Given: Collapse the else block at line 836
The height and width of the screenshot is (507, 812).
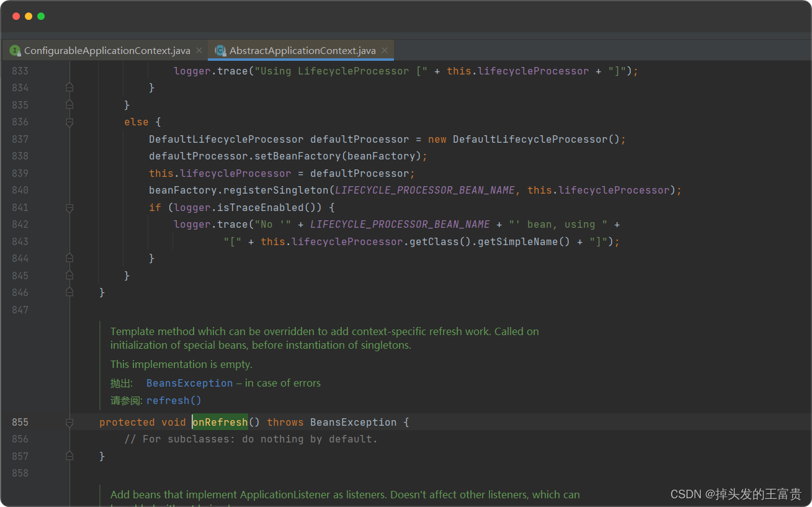Looking at the screenshot, I should (x=69, y=122).
